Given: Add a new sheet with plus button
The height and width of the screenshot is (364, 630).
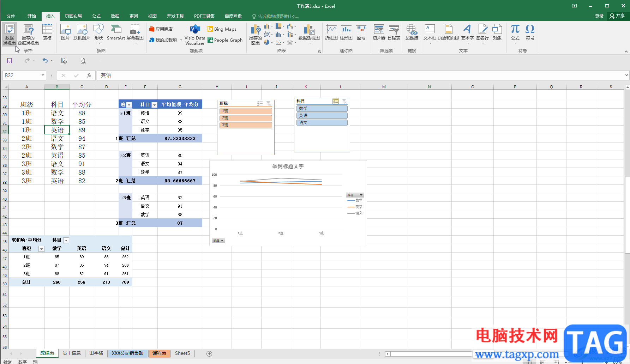Looking at the screenshot, I should 209,353.
